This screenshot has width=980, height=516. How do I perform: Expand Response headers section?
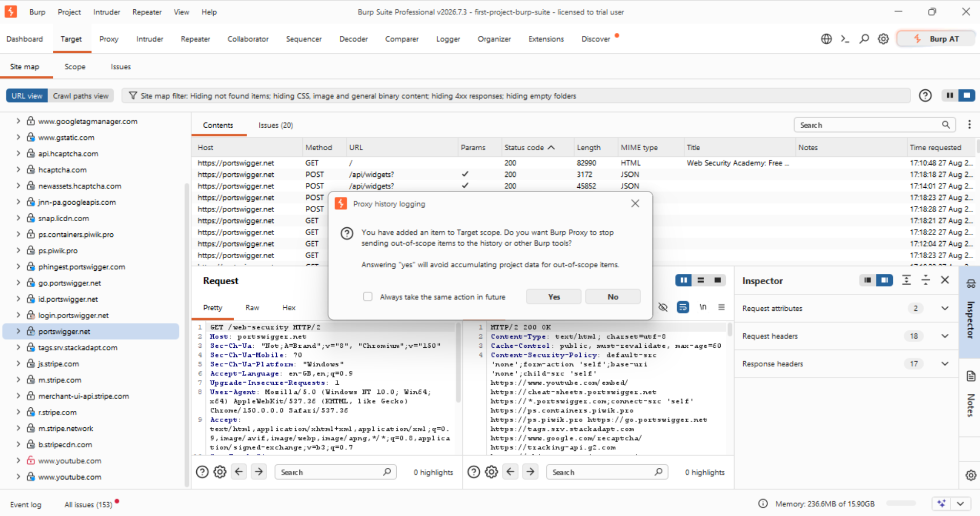click(945, 364)
